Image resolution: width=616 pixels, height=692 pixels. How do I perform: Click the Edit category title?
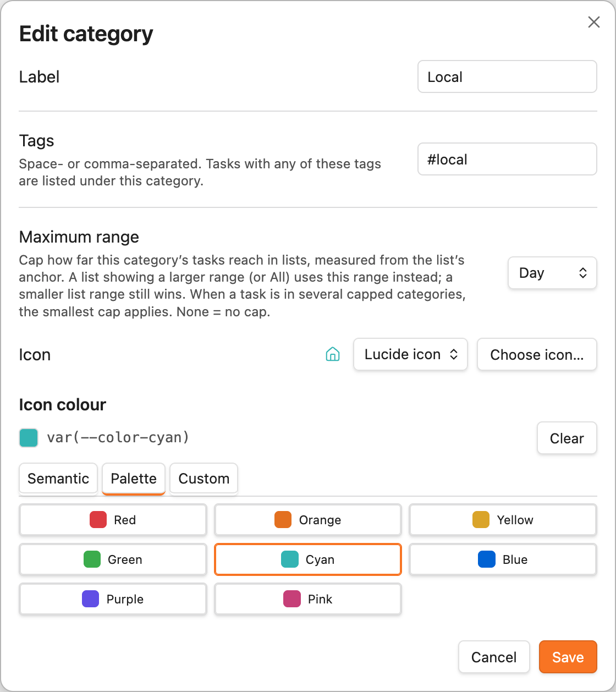tap(86, 34)
